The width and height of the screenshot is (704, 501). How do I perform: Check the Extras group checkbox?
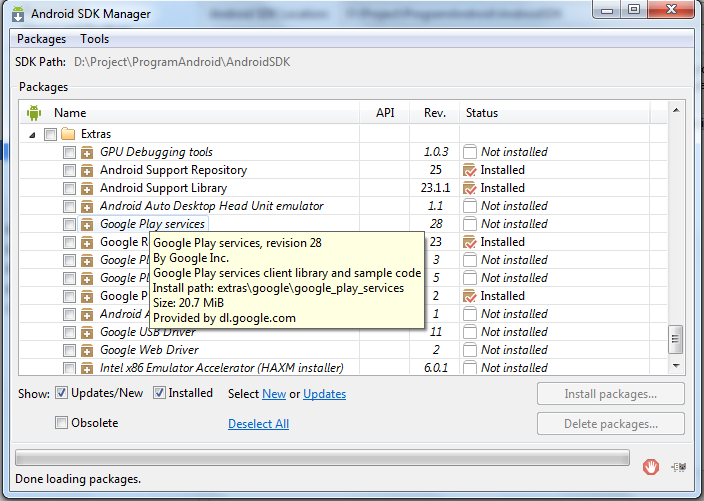pyautogui.click(x=50, y=134)
